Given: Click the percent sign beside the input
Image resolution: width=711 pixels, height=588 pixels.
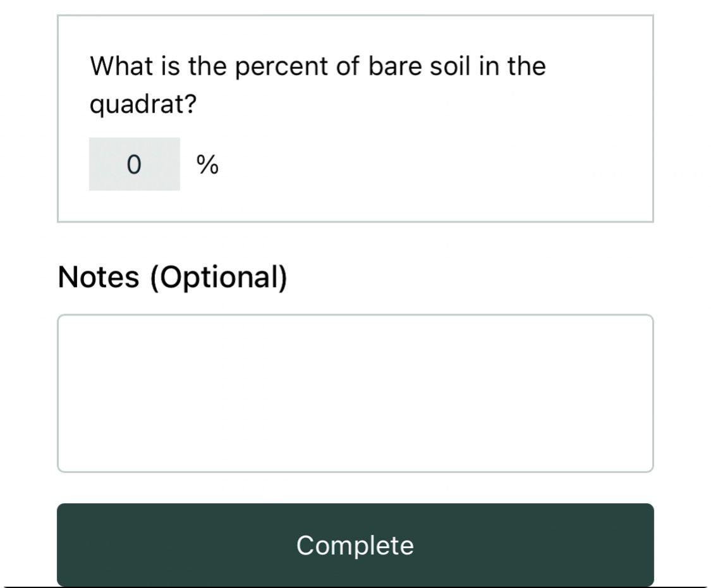Looking at the screenshot, I should (x=207, y=165).
